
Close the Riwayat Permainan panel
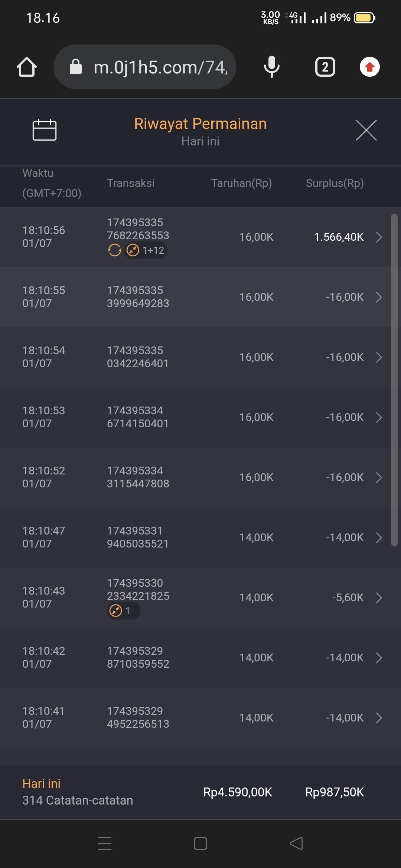click(366, 130)
